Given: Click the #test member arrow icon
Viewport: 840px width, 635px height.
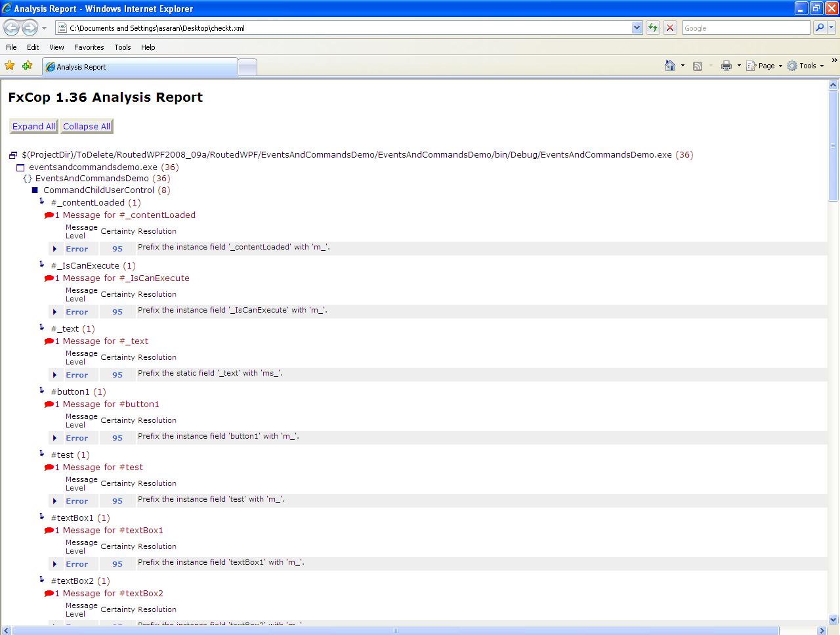Looking at the screenshot, I should (x=43, y=453).
